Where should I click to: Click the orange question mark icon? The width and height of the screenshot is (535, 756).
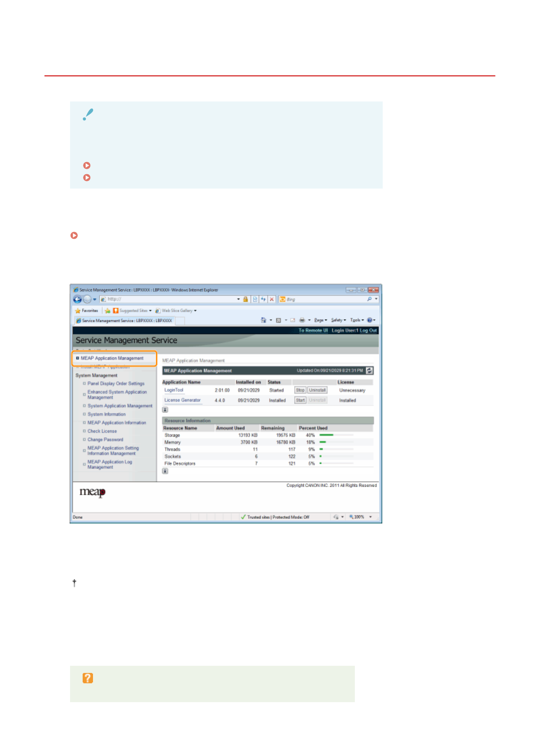88,678
